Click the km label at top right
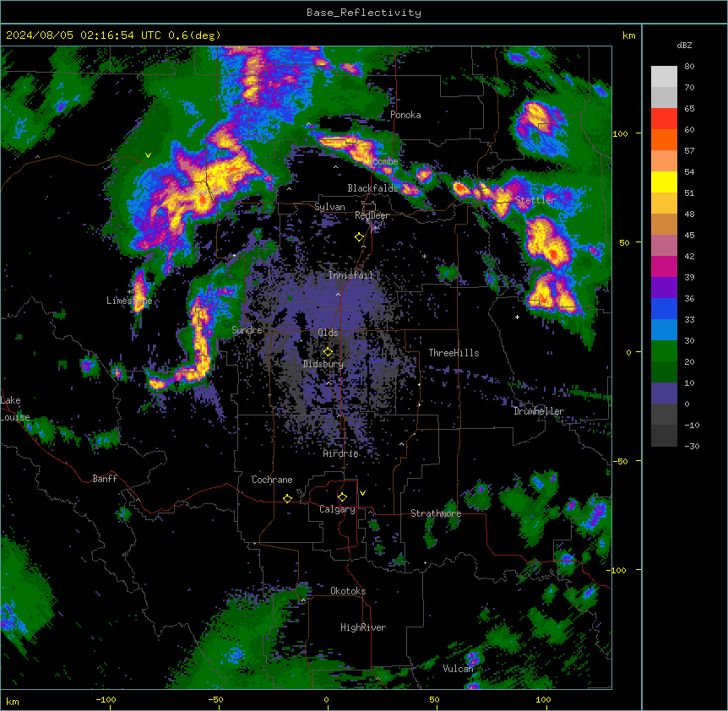Screen dimensions: 728x711 pos(628,35)
